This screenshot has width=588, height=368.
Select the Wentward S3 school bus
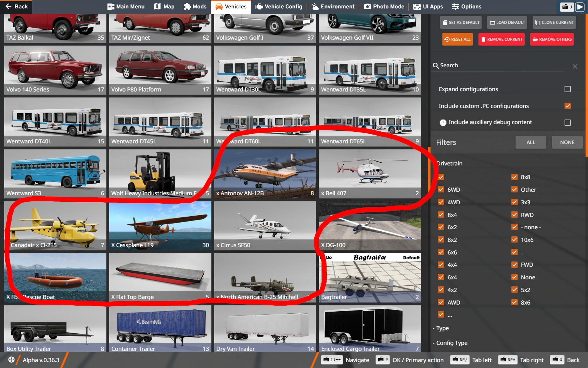tap(55, 174)
